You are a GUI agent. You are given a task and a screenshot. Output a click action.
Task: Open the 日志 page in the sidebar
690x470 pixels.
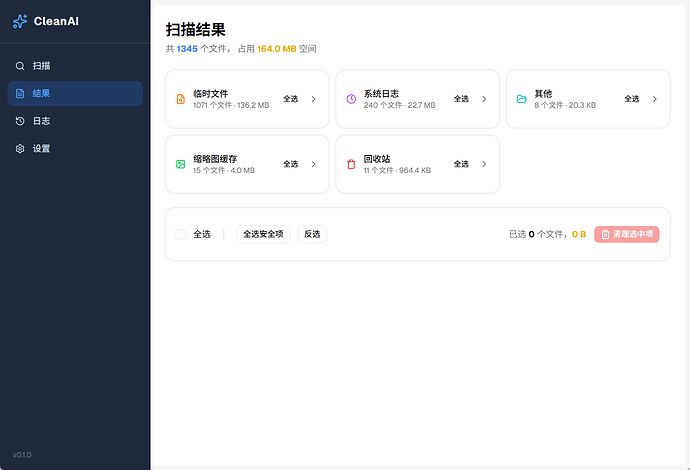(75, 121)
